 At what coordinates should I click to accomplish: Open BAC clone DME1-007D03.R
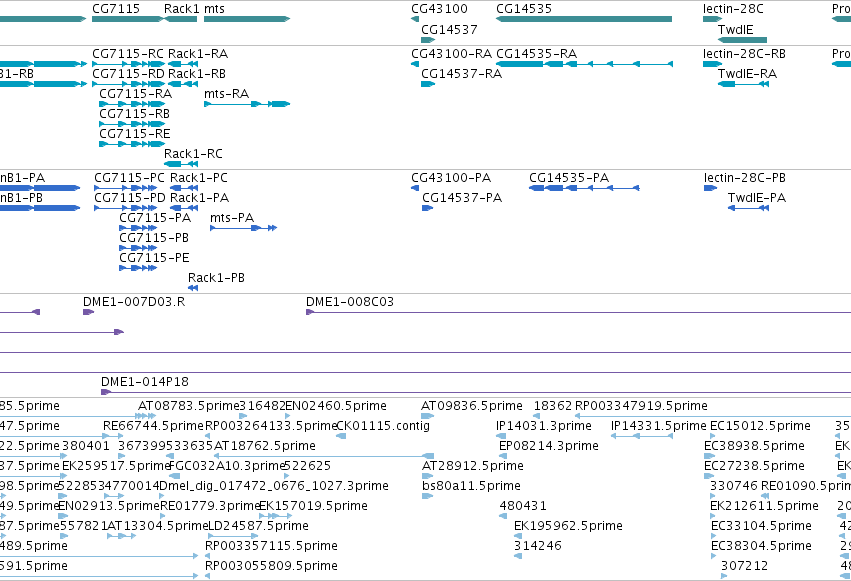coord(134,302)
